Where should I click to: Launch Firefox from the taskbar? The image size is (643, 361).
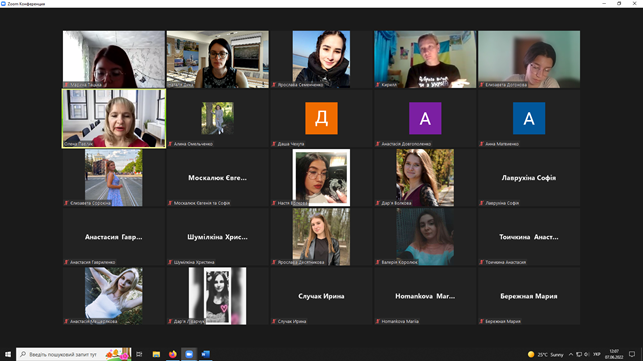tap(173, 354)
